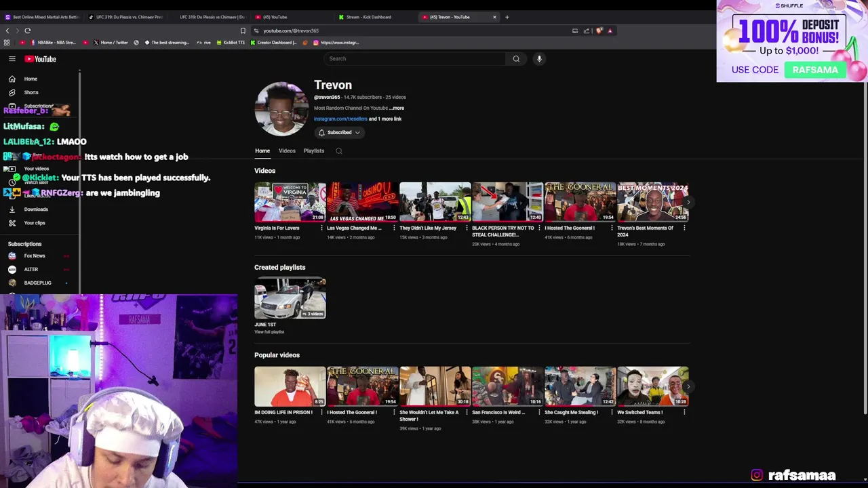Open instagram.com channel link
868x488 pixels.
pos(340,119)
